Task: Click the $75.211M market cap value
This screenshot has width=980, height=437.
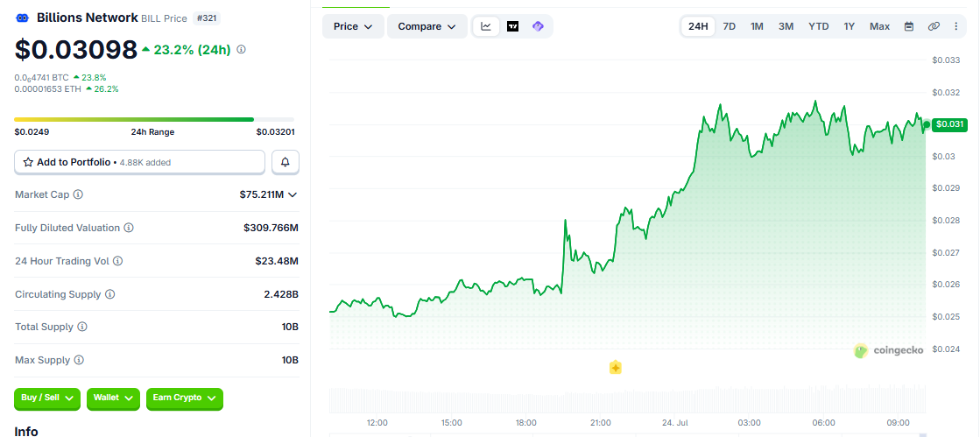Action: 261,194
